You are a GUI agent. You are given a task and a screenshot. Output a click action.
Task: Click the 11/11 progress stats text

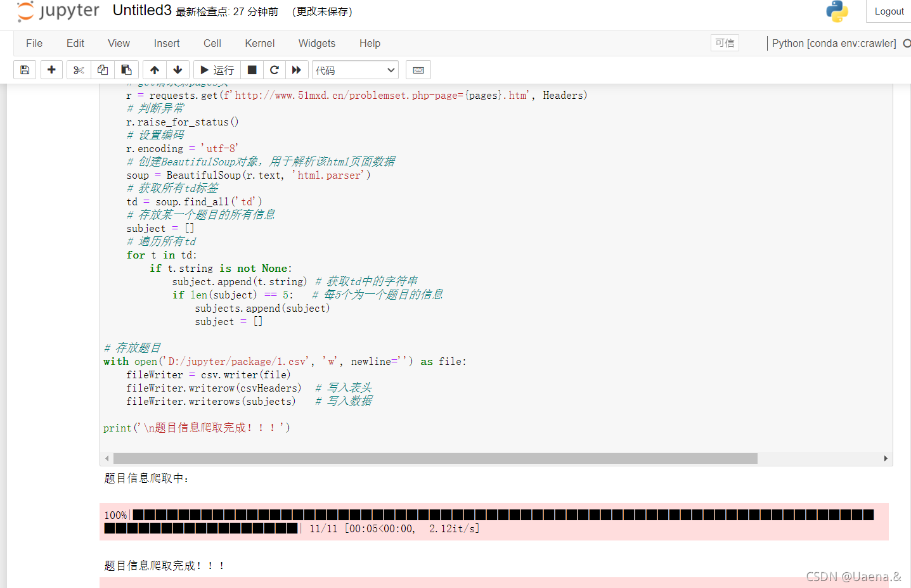click(x=394, y=528)
